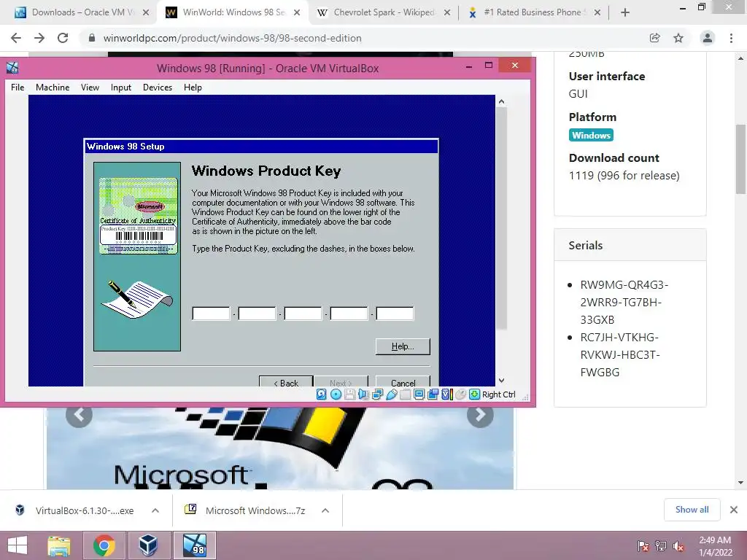Viewport: 747px width, 560px height.
Task: Open File Explorer from taskbar
Action: [59, 545]
